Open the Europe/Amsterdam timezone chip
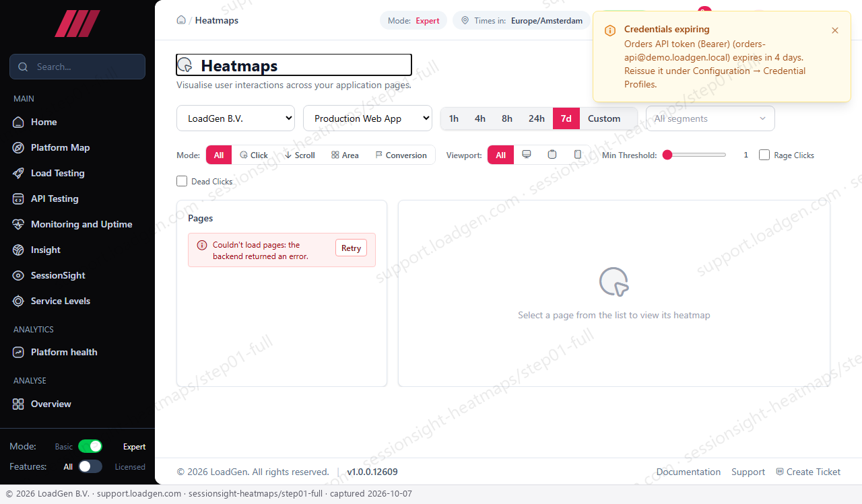 pos(521,21)
